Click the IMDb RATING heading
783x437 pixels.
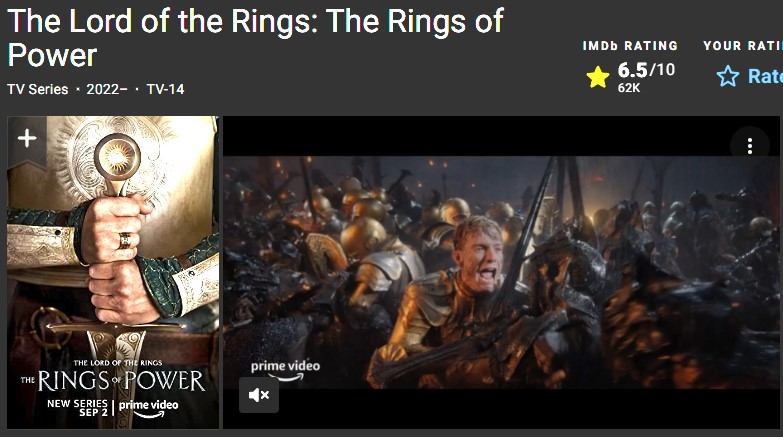[630, 46]
